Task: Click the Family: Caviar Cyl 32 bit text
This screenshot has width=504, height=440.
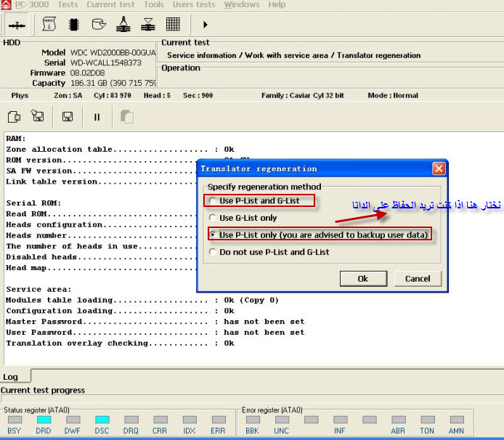Action: (x=302, y=95)
